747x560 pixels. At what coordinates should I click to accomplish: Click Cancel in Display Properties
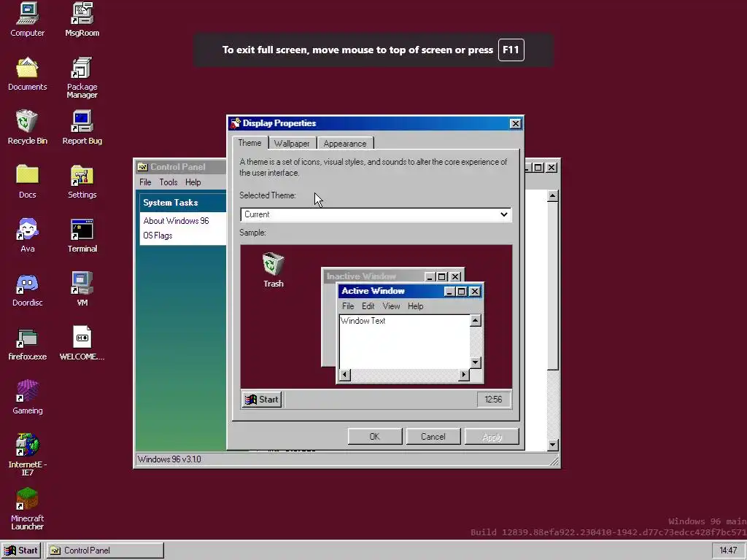coord(433,437)
